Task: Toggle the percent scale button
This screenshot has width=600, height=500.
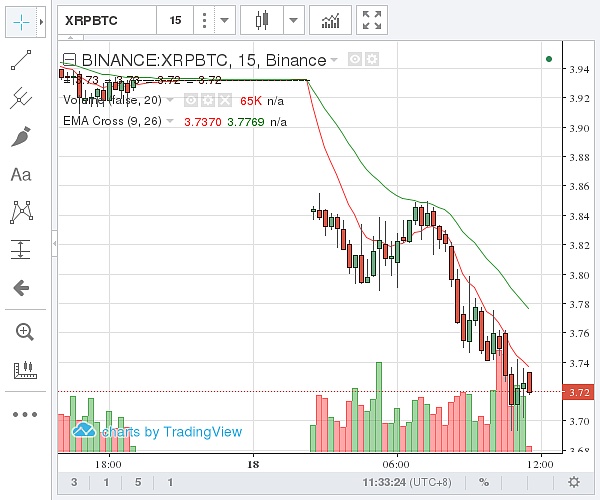Action: click(x=483, y=482)
